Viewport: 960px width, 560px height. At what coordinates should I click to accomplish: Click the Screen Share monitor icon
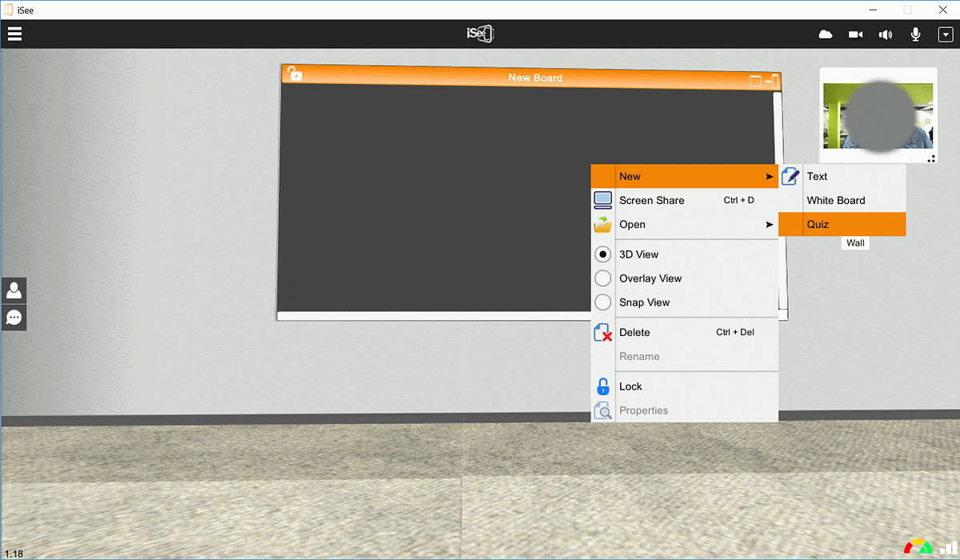coord(603,200)
